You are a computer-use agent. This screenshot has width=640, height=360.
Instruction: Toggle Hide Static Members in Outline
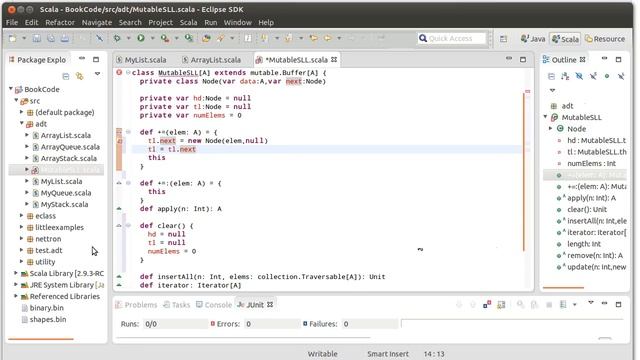pyautogui.click(x=593, y=76)
